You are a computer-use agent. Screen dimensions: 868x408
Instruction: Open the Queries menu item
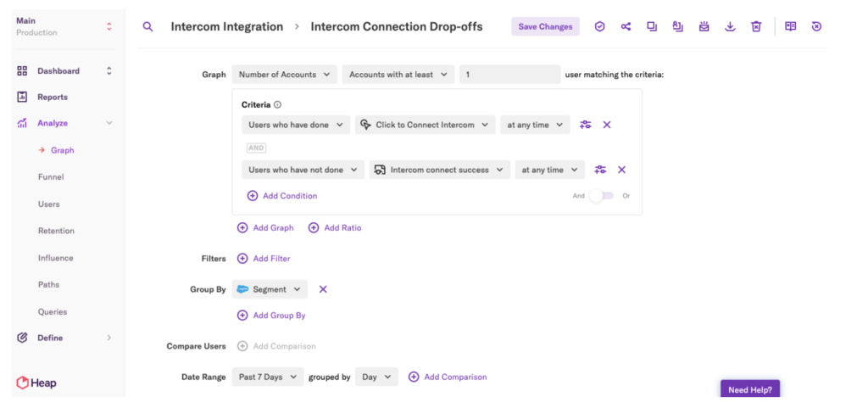tap(53, 311)
